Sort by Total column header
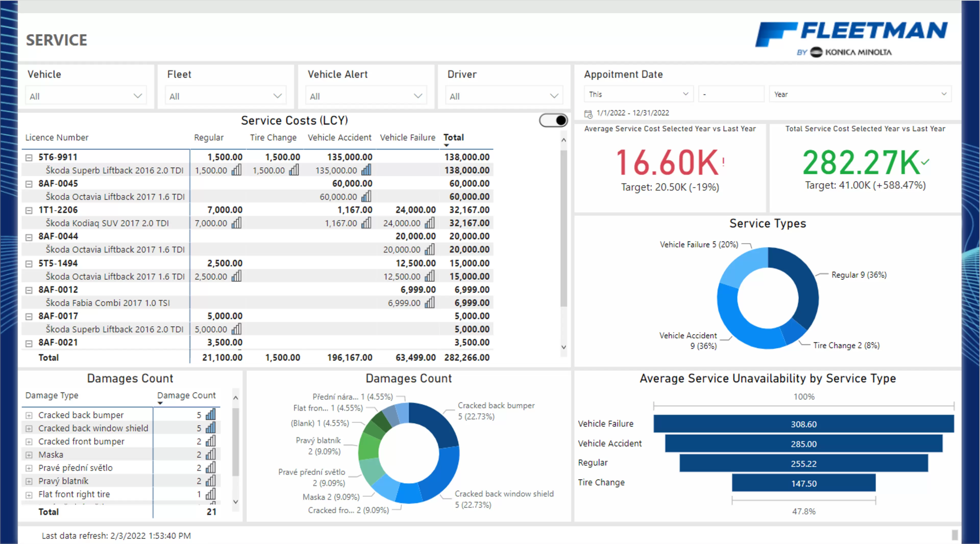 tap(454, 137)
